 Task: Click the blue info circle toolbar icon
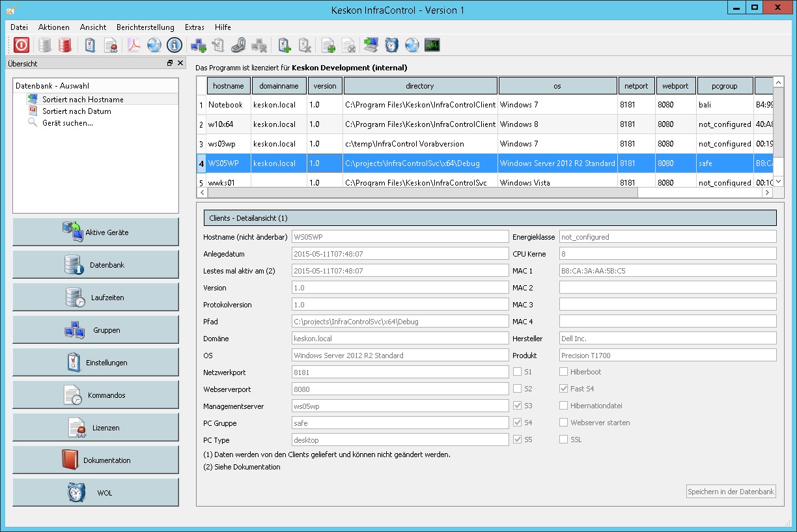click(x=174, y=45)
